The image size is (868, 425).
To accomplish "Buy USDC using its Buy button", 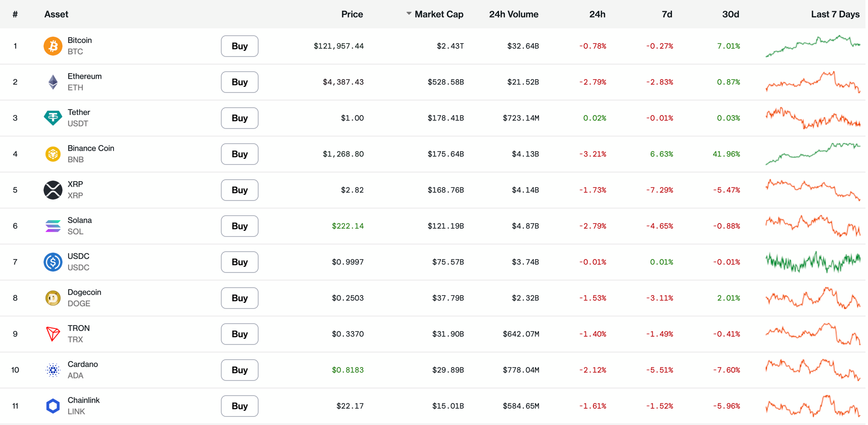I will [240, 262].
